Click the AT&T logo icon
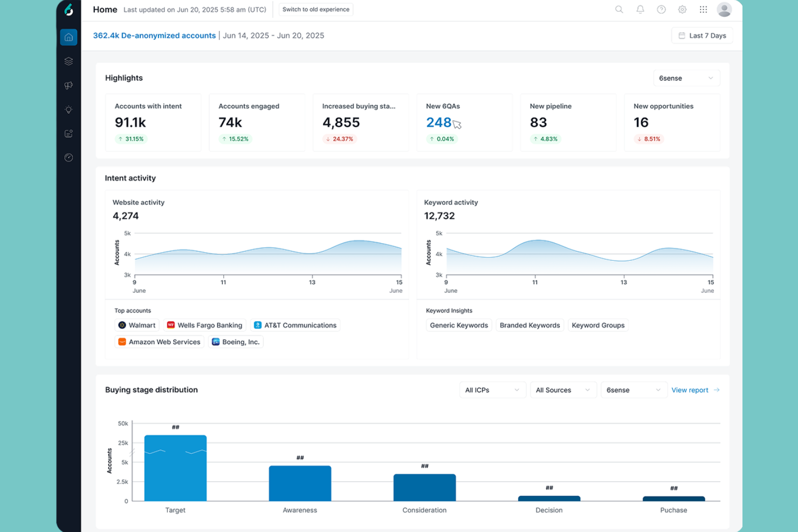The image size is (798, 532). (258, 325)
